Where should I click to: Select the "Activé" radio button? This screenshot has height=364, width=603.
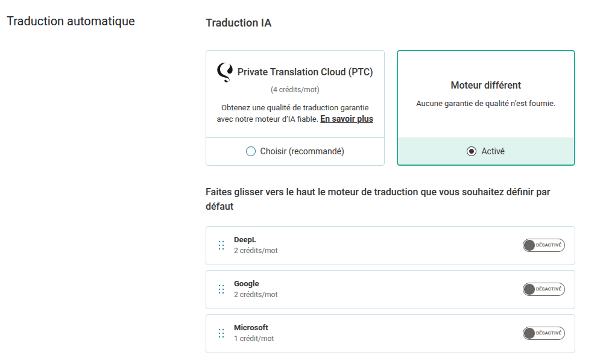pos(472,151)
